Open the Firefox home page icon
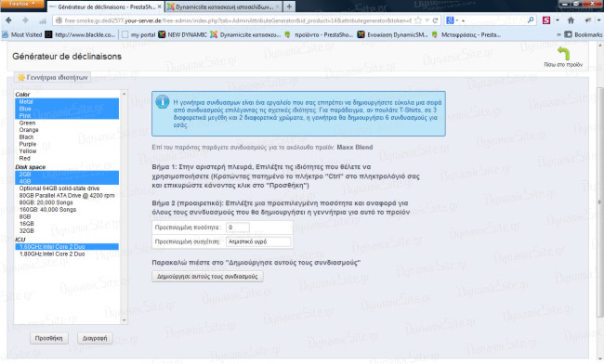 pos(571,20)
